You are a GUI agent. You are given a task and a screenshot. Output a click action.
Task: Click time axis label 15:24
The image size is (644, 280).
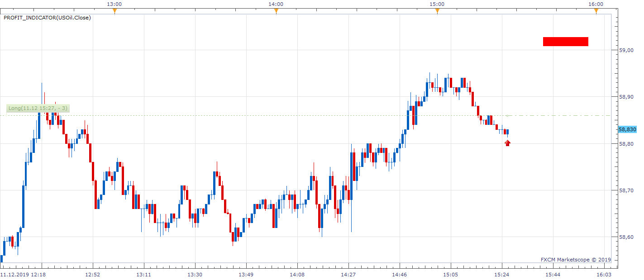click(x=501, y=275)
